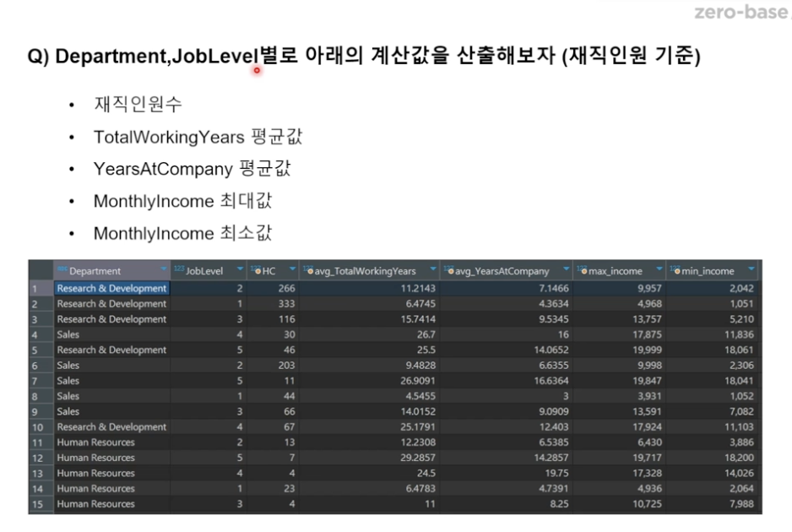This screenshot has width=792, height=532.
Task: Click Research & Development cell in row 10
Action: (111, 427)
